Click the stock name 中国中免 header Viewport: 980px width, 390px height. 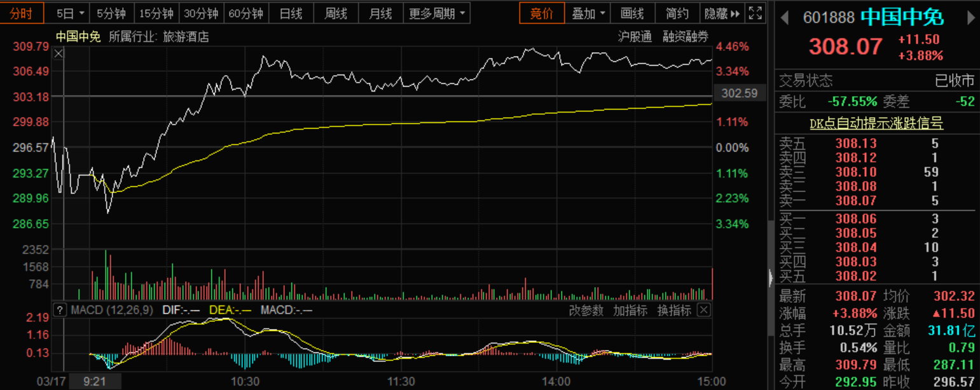[x=902, y=17]
